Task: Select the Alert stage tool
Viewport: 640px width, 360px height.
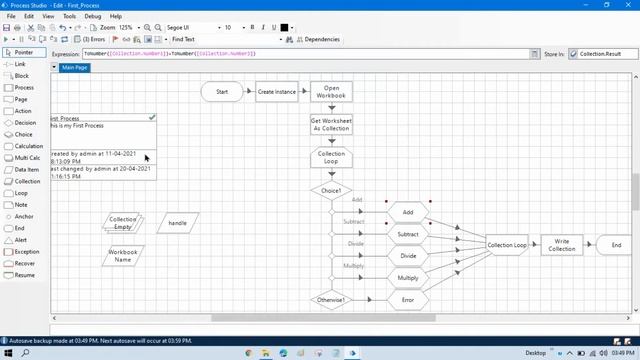Action: (16, 240)
